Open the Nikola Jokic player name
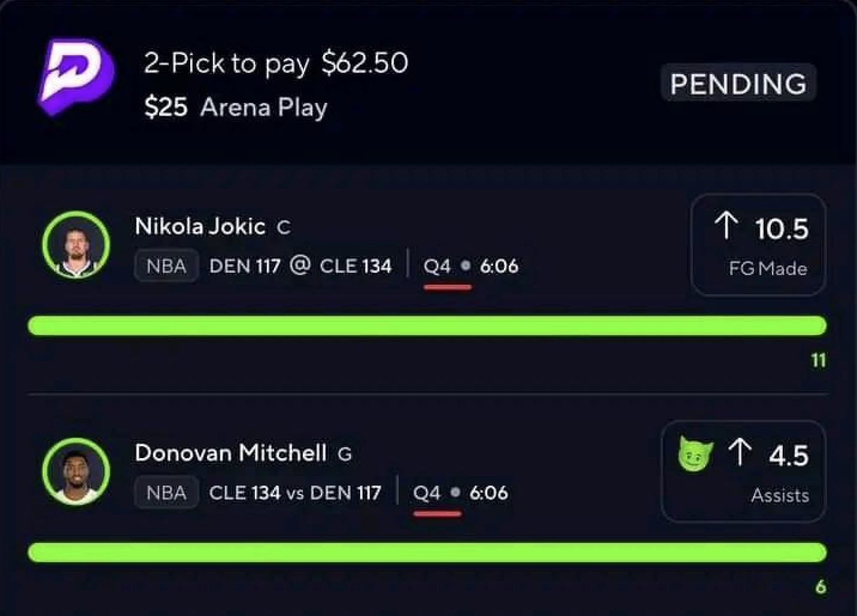Image resolution: width=857 pixels, height=616 pixels. tap(200, 226)
